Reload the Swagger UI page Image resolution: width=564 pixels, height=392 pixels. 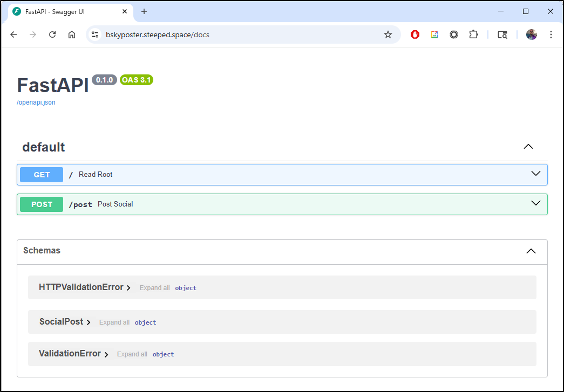pyautogui.click(x=52, y=34)
